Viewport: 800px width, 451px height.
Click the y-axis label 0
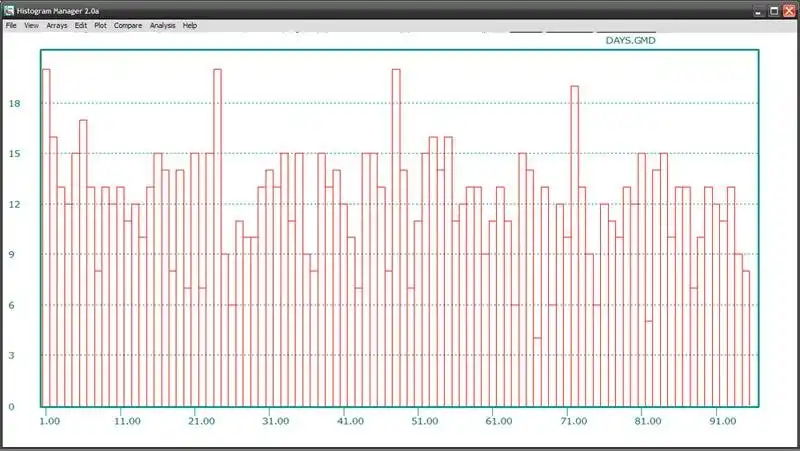[x=12, y=407]
